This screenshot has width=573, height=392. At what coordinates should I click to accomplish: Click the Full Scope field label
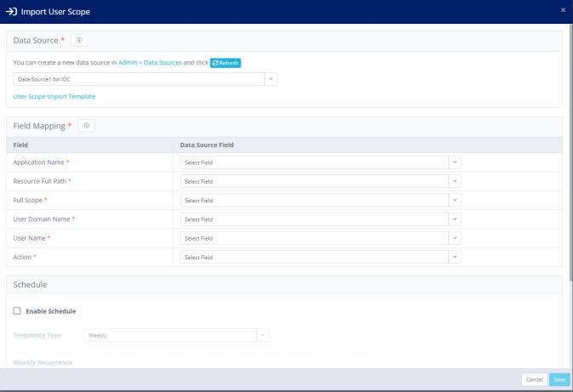point(28,201)
